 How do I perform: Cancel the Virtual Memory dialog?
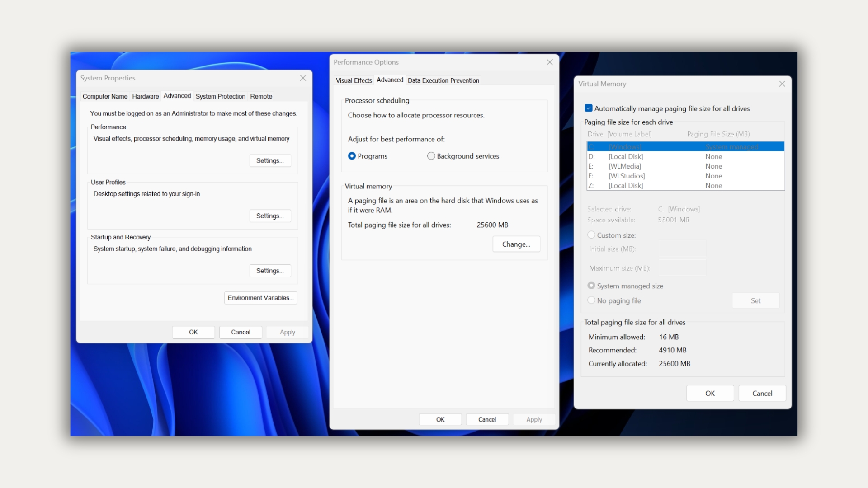tap(762, 394)
